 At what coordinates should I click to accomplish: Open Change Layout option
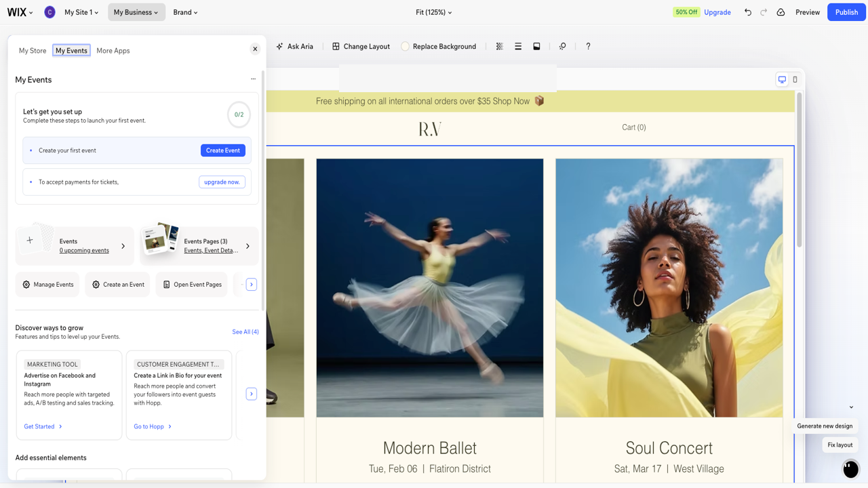pyautogui.click(x=361, y=46)
